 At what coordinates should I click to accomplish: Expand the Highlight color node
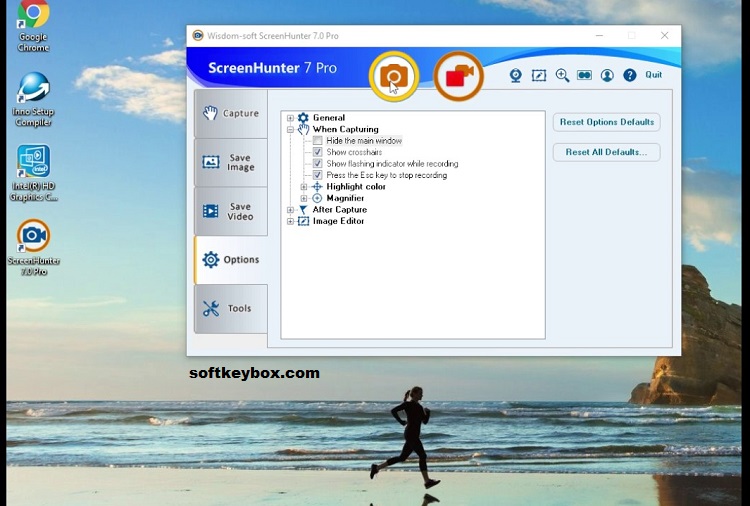304,187
